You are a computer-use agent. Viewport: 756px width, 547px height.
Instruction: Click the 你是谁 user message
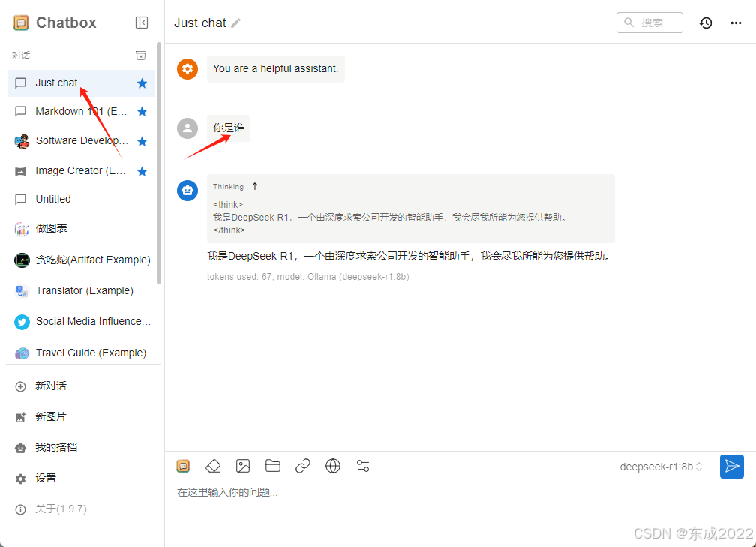(x=229, y=128)
